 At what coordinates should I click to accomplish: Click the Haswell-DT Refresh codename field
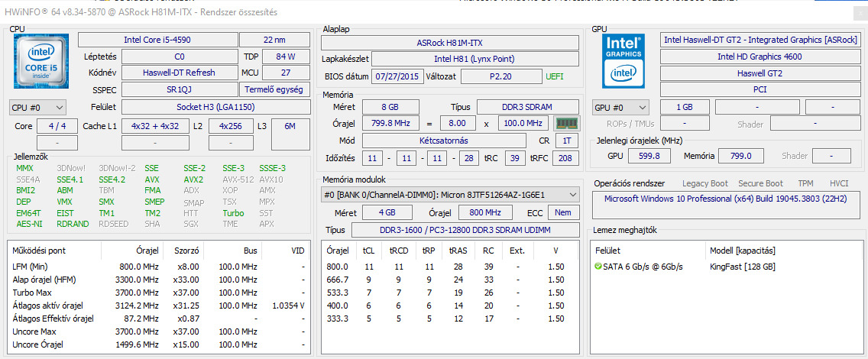click(179, 73)
